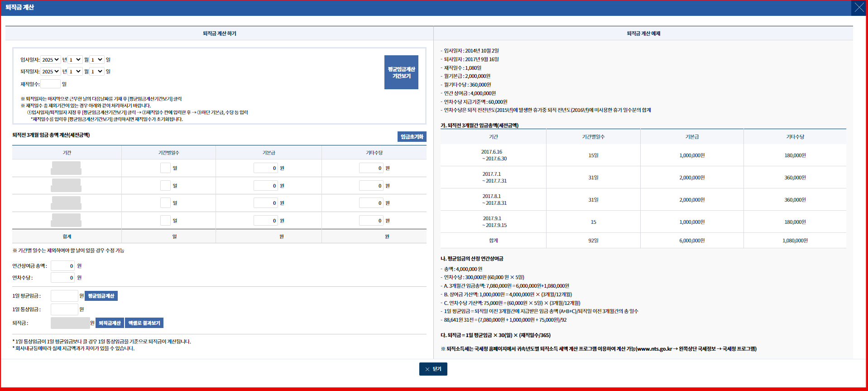Click 평균임금계산 기간보기 button

pos(401,72)
